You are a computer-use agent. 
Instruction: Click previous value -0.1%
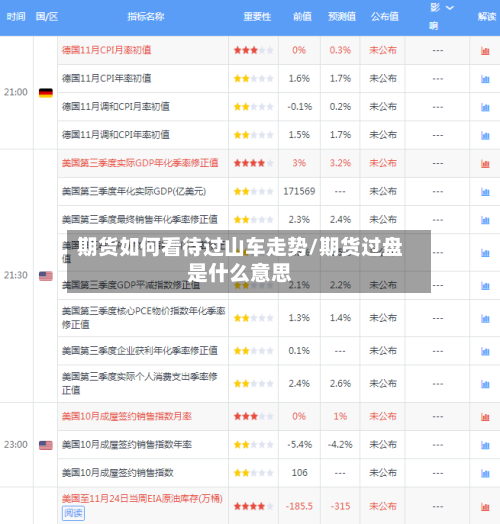(299, 107)
